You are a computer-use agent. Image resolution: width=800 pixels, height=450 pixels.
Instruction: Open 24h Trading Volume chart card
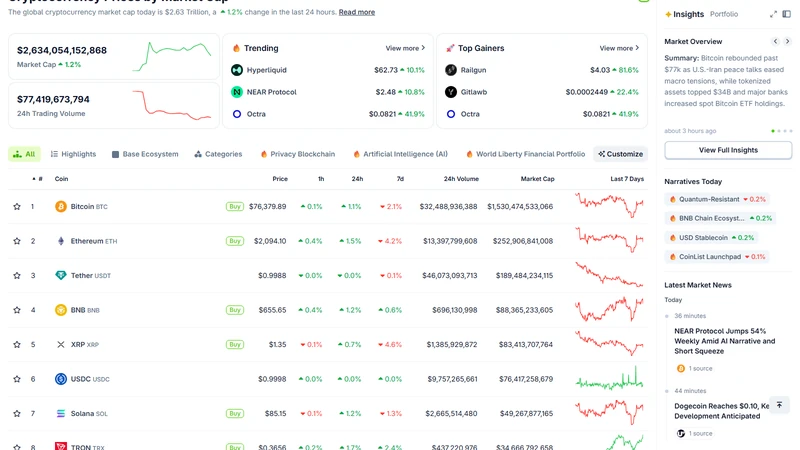click(x=114, y=106)
